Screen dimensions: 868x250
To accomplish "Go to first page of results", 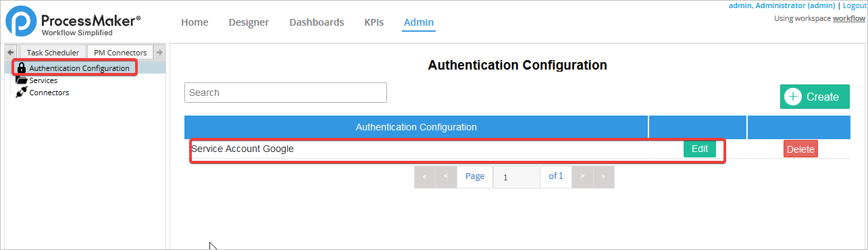I will click(x=425, y=176).
